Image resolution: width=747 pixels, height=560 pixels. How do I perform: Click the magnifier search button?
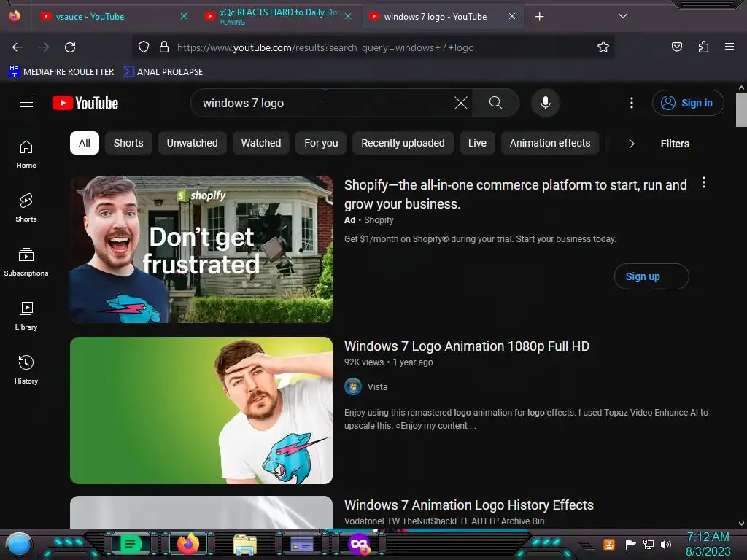click(495, 103)
